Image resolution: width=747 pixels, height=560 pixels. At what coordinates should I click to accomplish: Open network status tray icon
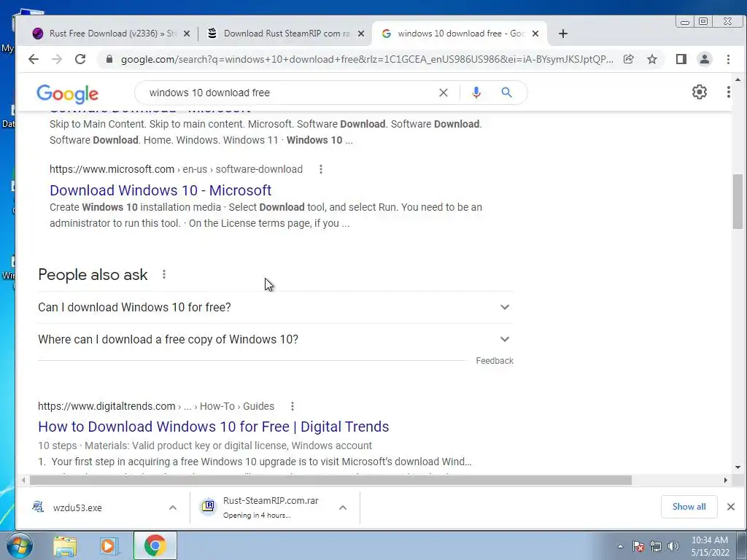[x=656, y=547]
